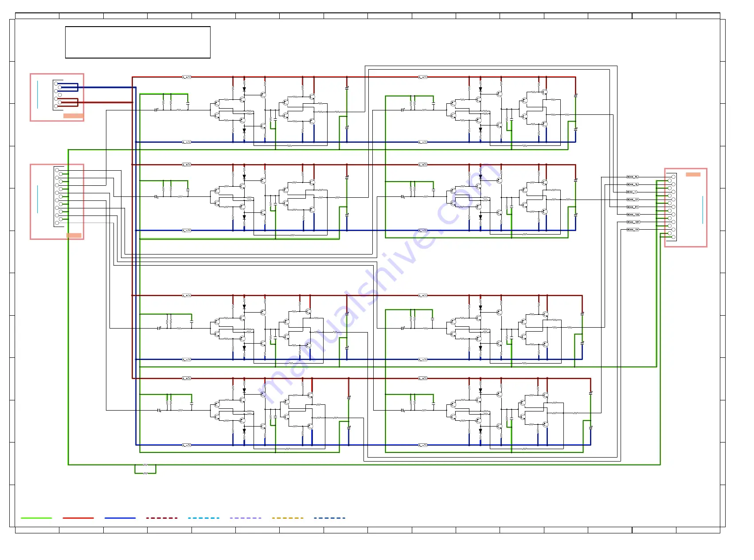Viewport: 754px width, 560px height.
Task: Select the parallel resistor pair on the bottom green ground line
Action: coord(145,469)
